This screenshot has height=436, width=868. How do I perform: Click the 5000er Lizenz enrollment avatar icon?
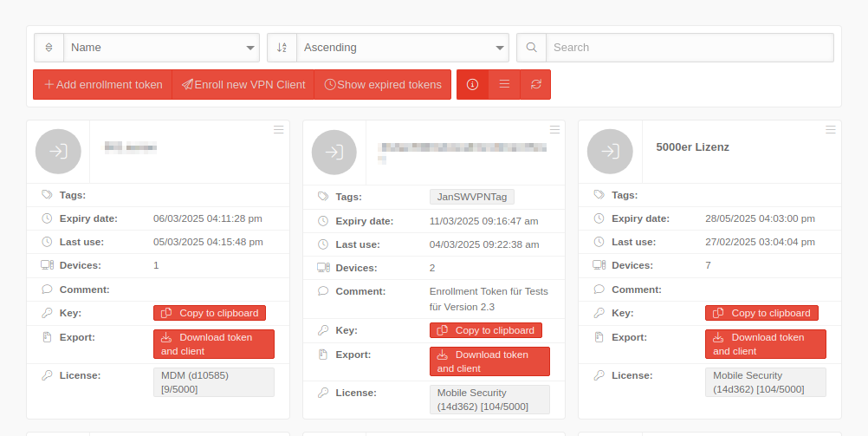click(x=610, y=152)
